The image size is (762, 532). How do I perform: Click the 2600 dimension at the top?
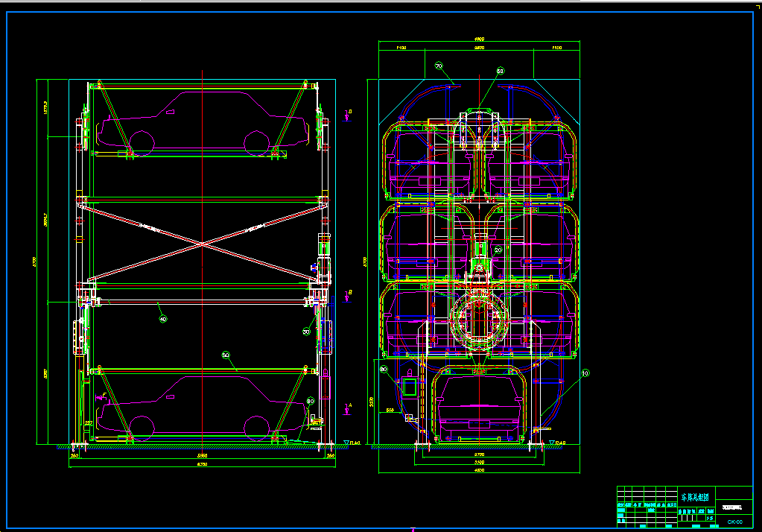point(479,48)
